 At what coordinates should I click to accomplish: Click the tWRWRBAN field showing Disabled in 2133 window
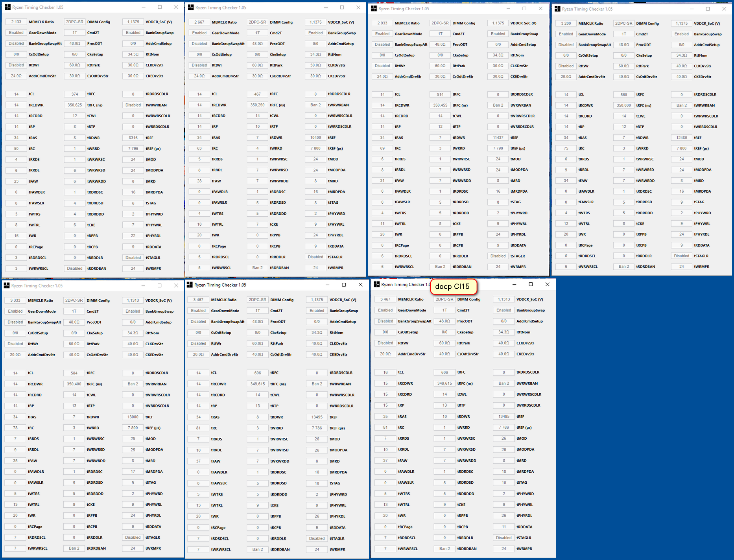tap(133, 105)
